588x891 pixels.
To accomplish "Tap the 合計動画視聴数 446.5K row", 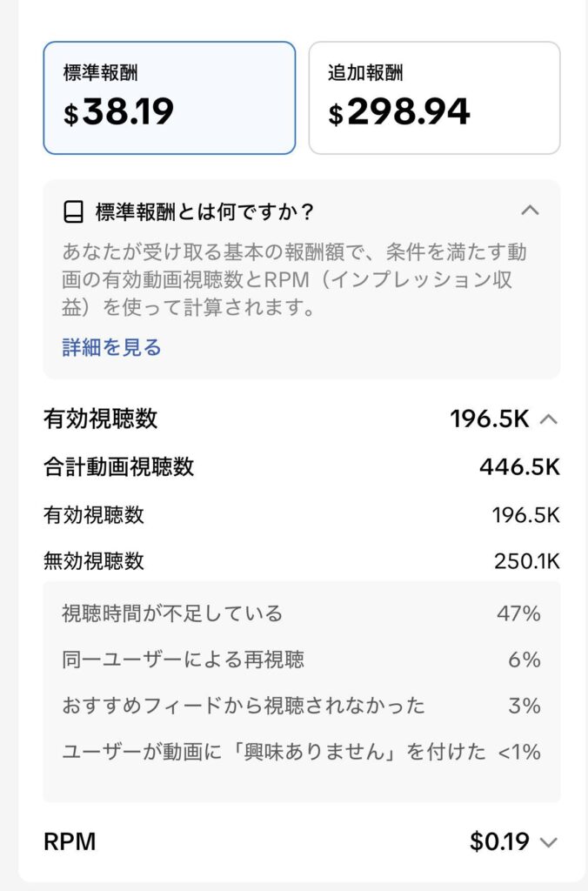I will pos(301,467).
